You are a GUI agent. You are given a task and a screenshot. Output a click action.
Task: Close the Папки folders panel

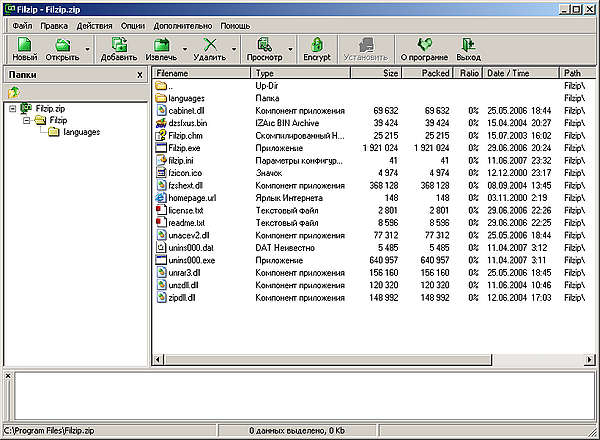coord(139,75)
